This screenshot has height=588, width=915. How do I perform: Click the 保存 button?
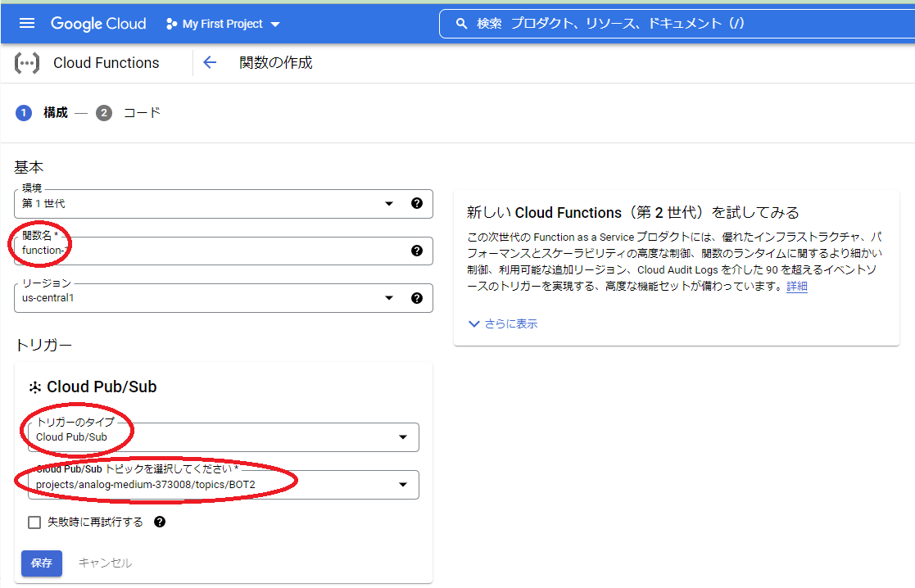coord(42,563)
